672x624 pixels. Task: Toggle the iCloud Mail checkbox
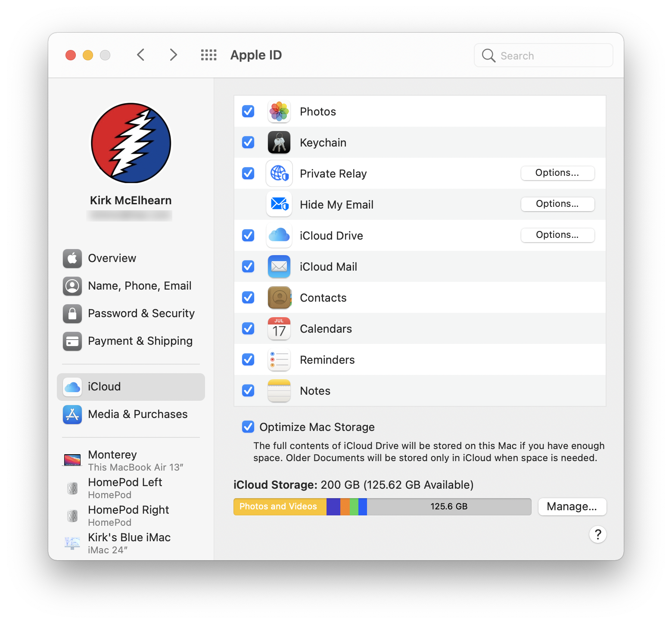coord(248,266)
